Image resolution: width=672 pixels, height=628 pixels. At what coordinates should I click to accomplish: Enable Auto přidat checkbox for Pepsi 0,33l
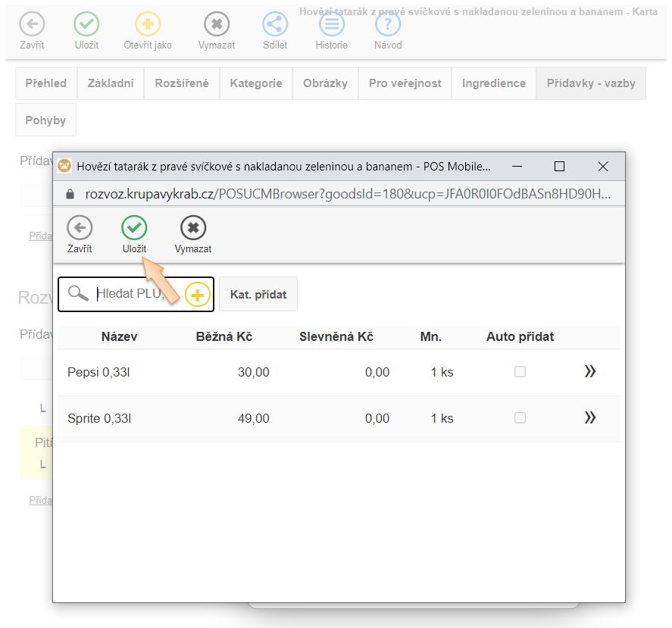point(520,372)
